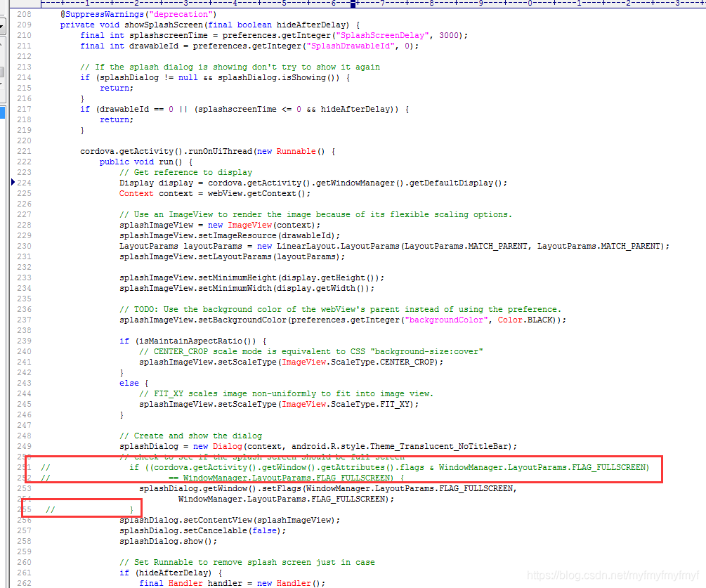Click Color.BLACK constant

click(x=525, y=320)
